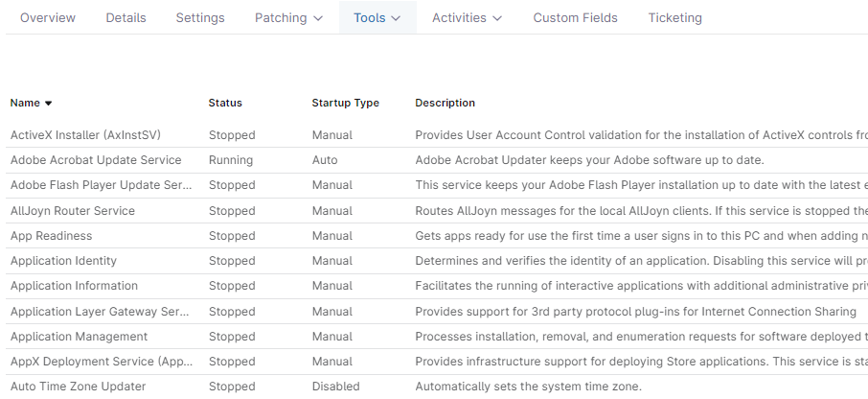Viewport: 868px width, 399px height.
Task: Open the Activities dropdown tab
Action: (467, 18)
